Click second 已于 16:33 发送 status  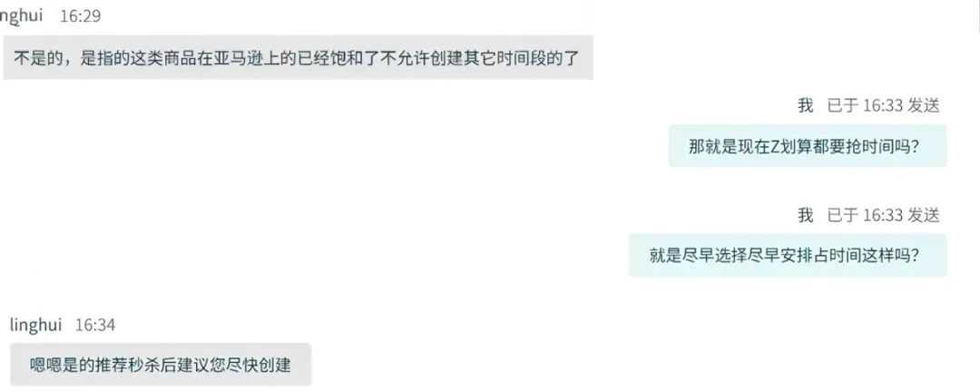click(x=883, y=215)
